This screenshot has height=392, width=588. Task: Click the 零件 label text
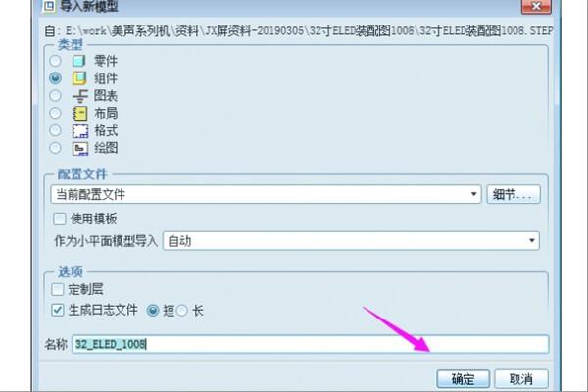pyautogui.click(x=106, y=61)
